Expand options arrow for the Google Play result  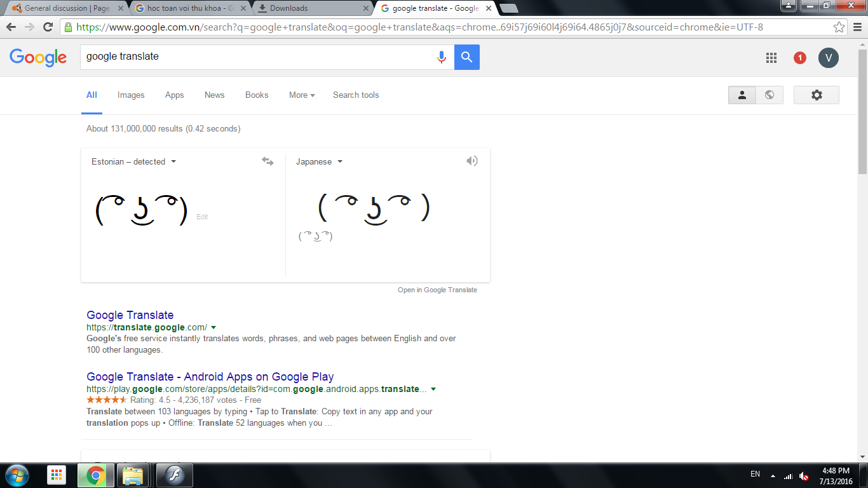tap(433, 389)
